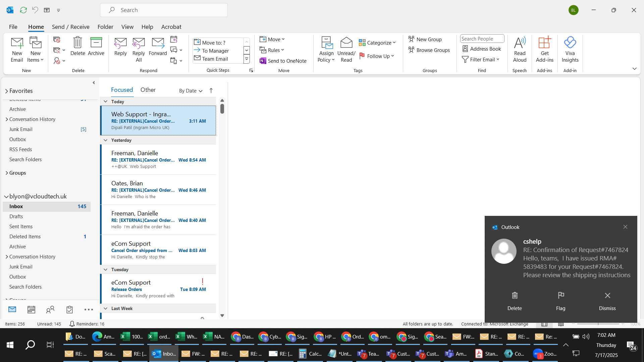
Task: Select the Junk Email folder with [5]
Action: tap(47, 129)
